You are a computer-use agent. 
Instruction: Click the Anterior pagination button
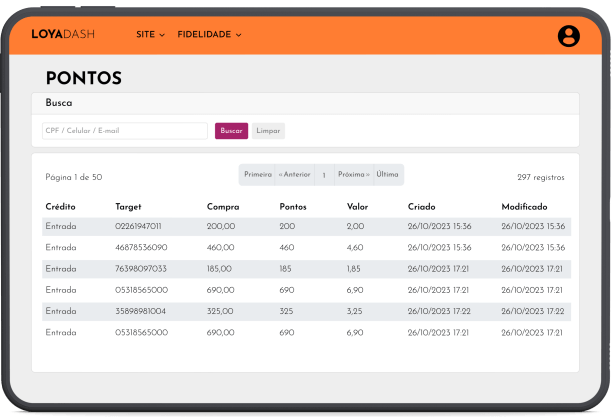point(294,175)
